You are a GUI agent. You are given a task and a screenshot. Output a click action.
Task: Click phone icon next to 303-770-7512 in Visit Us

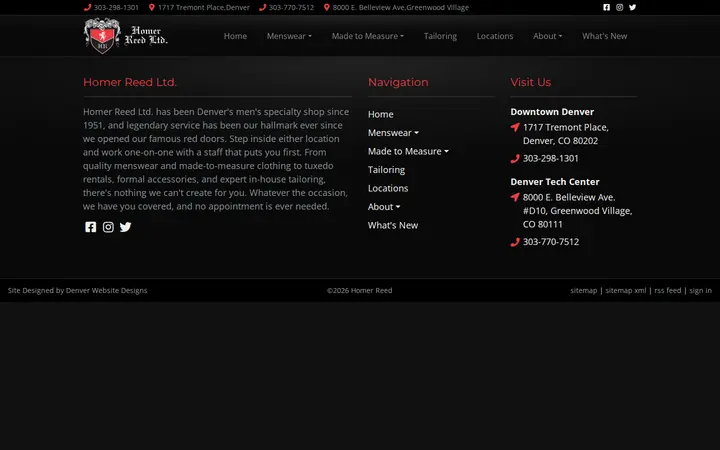tap(515, 242)
